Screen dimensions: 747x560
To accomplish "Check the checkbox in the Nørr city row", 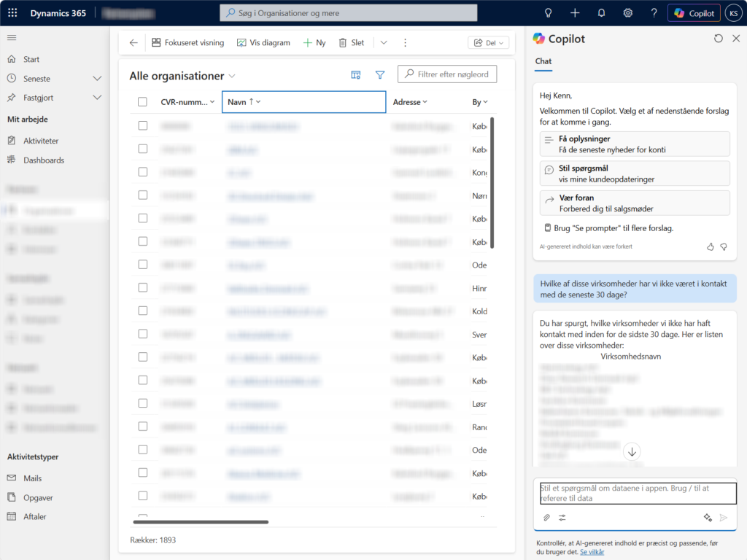I will [142, 195].
